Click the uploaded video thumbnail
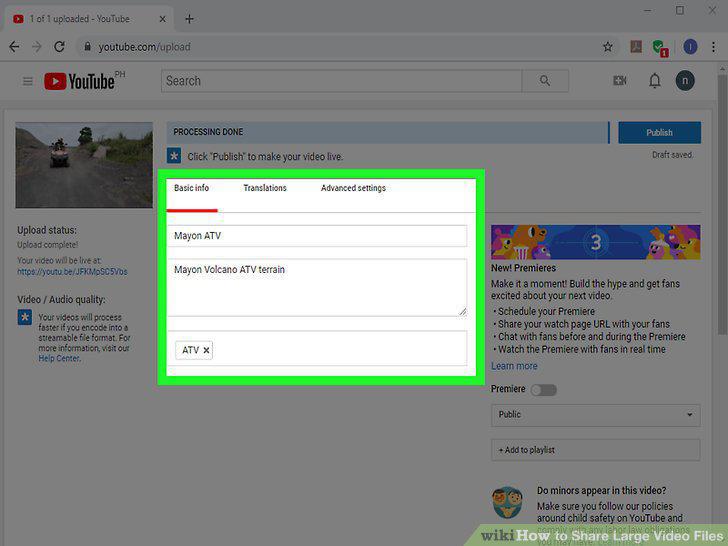This screenshot has height=546, width=728. (x=84, y=165)
